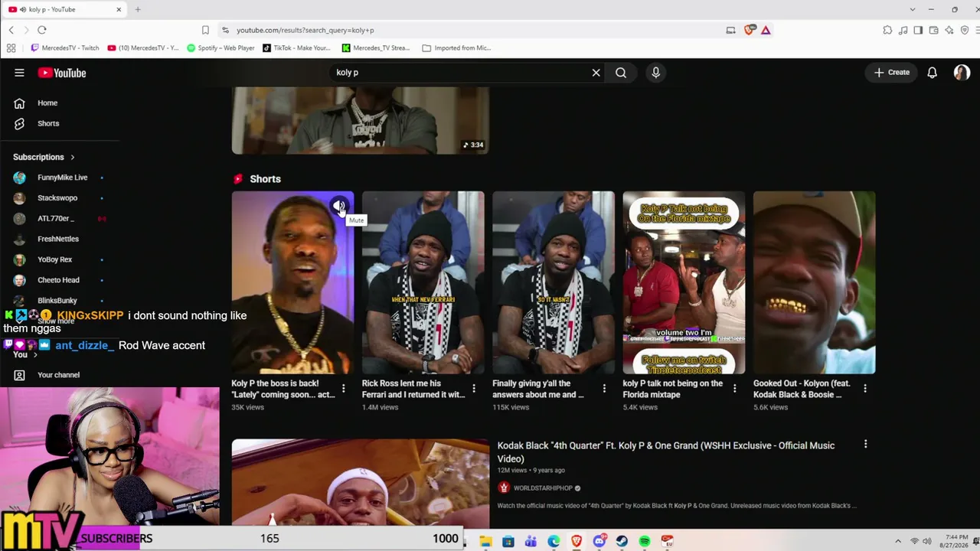The height and width of the screenshot is (551, 980).
Task: Open Home in the sidebar
Action: tap(47, 103)
